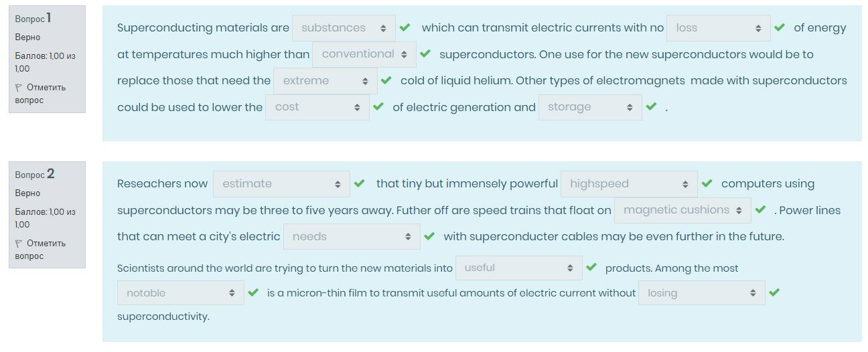The image size is (868, 352).
Task: Click the 'Вопрос 1' heading
Action: point(33,19)
